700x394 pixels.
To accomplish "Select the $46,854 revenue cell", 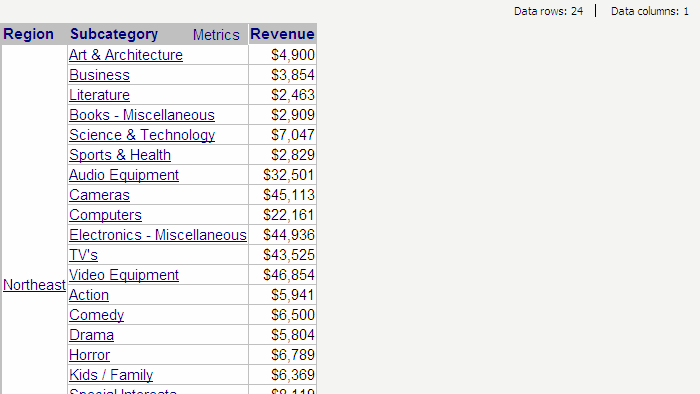I will click(282, 275).
